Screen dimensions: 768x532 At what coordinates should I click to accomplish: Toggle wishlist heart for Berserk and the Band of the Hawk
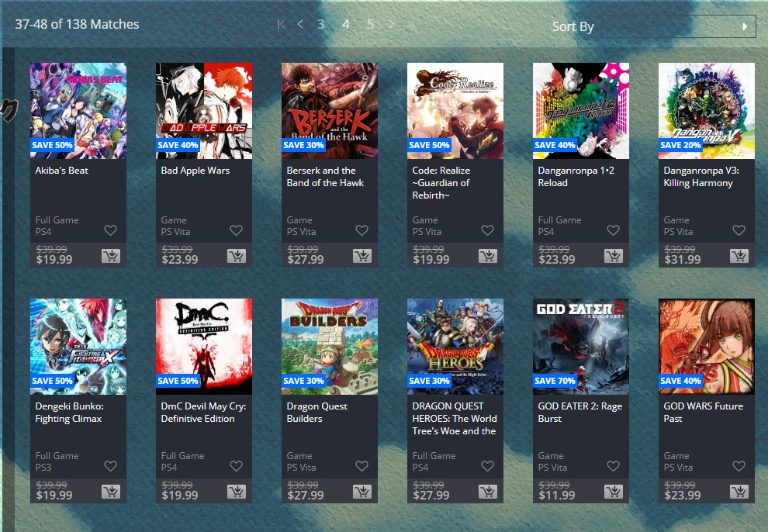pyautogui.click(x=362, y=230)
